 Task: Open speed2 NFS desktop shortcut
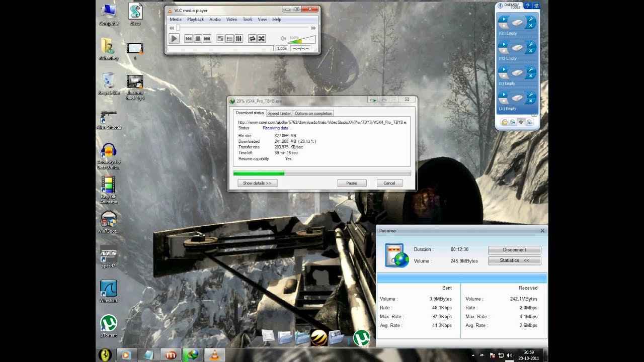[109, 257]
